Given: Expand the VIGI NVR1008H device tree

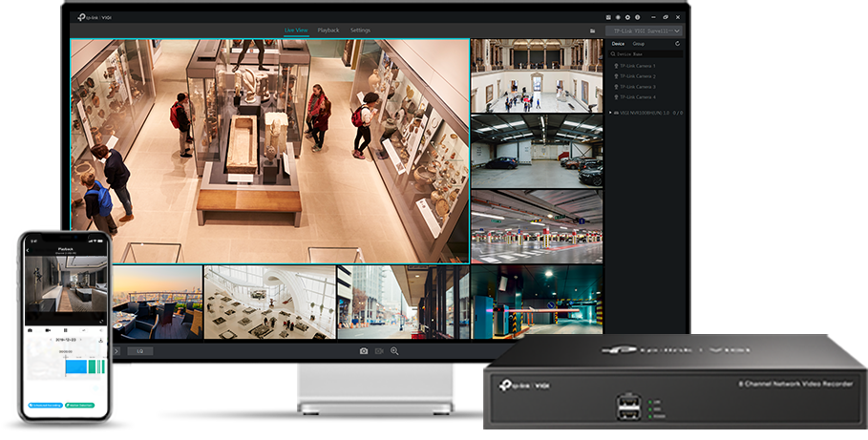Looking at the screenshot, I should point(611,113).
